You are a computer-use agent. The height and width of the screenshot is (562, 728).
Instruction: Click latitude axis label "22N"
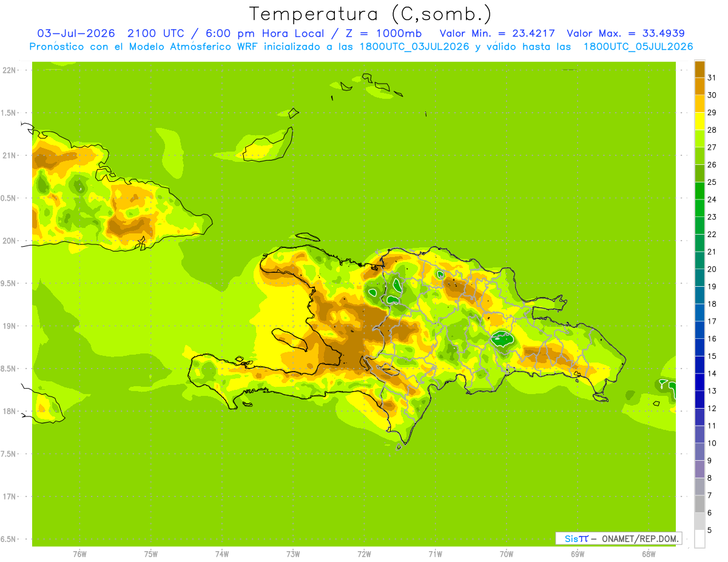pyautogui.click(x=9, y=70)
